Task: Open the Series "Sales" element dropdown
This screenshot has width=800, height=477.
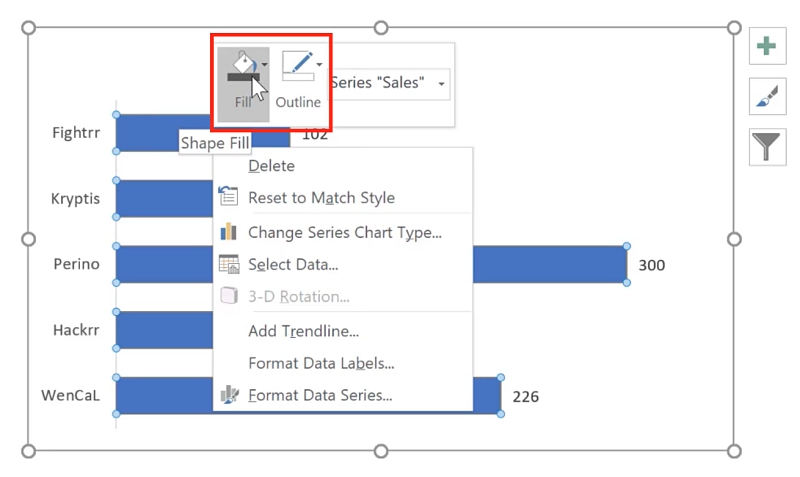Action: pos(441,84)
